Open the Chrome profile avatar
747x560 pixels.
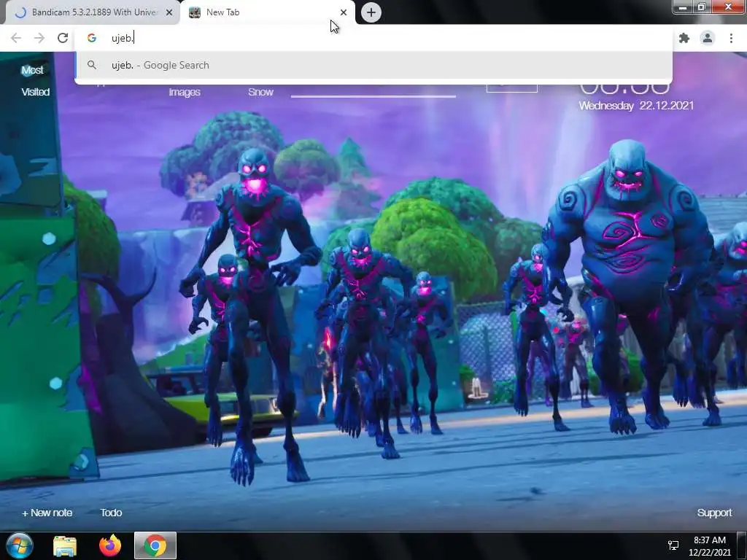708,38
